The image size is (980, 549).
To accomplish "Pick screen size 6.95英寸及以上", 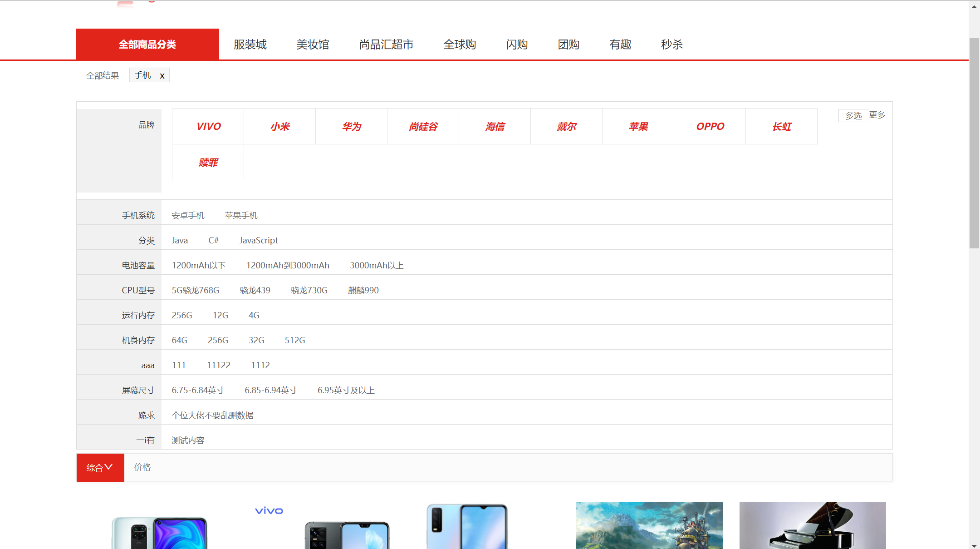I will [x=345, y=390].
